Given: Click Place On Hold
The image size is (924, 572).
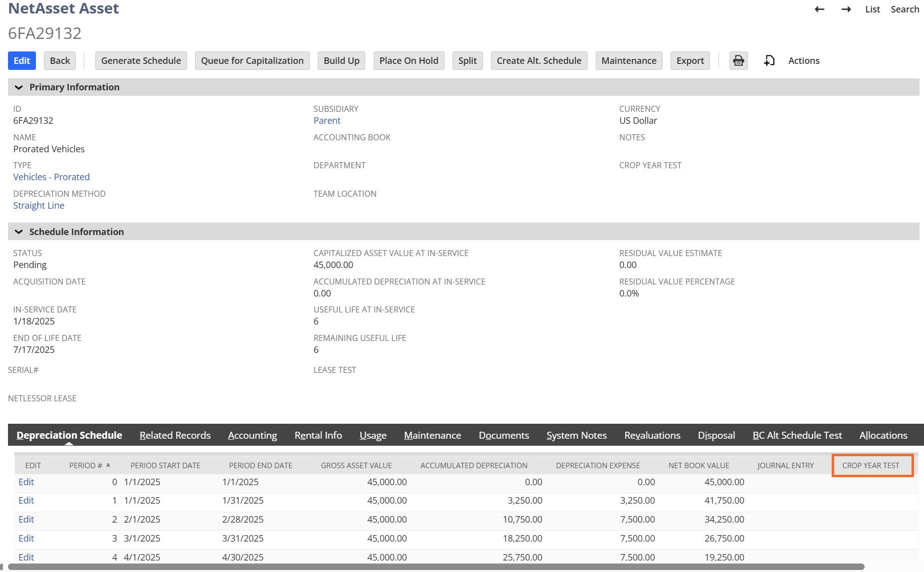Looking at the screenshot, I should coord(409,61).
